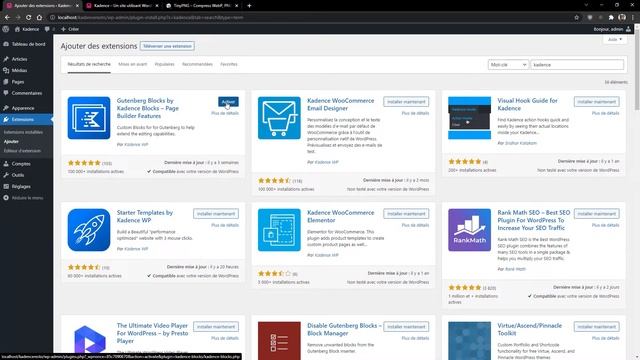Select the Résultats de recherche tab
This screenshot has width=640, height=360.
[x=89, y=64]
